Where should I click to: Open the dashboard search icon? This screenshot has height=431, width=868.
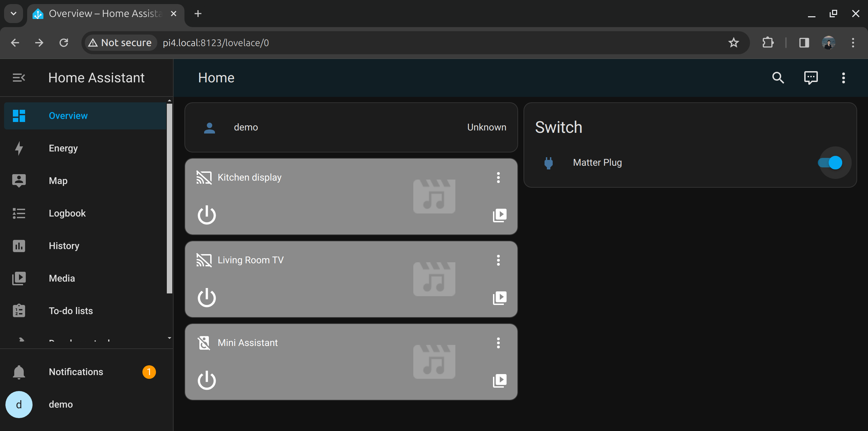(x=778, y=78)
